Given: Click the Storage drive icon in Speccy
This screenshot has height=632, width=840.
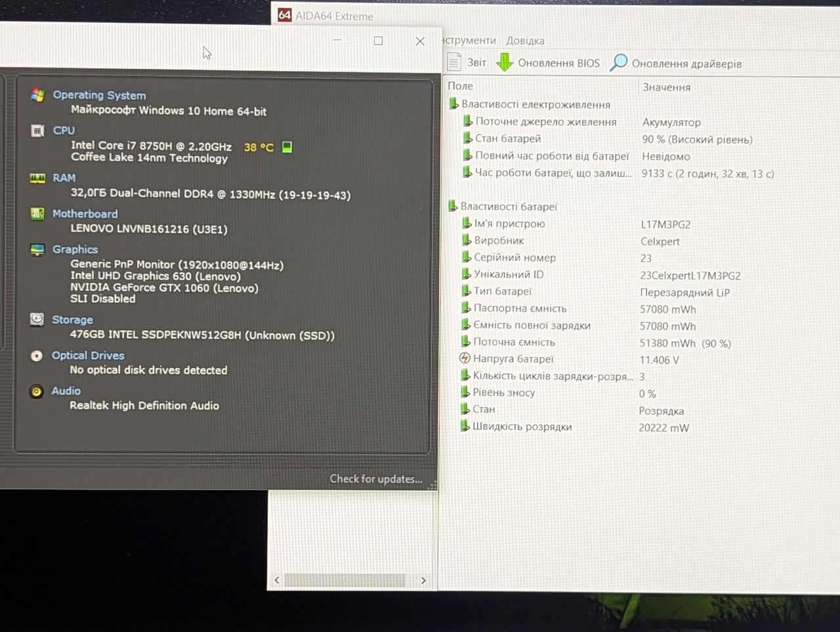Looking at the screenshot, I should pos(37,320).
